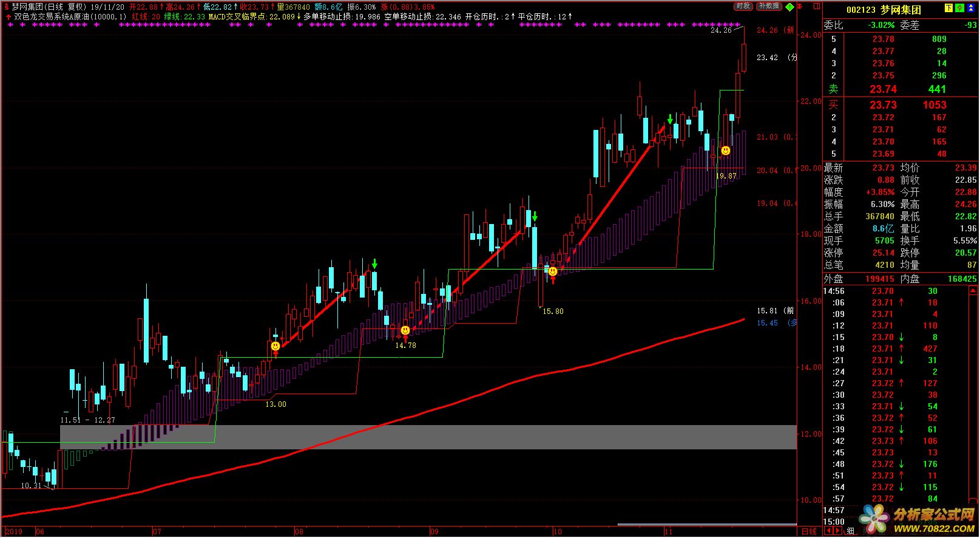Click the leftmost smiley signal near the 14.00 level

pyautogui.click(x=275, y=346)
